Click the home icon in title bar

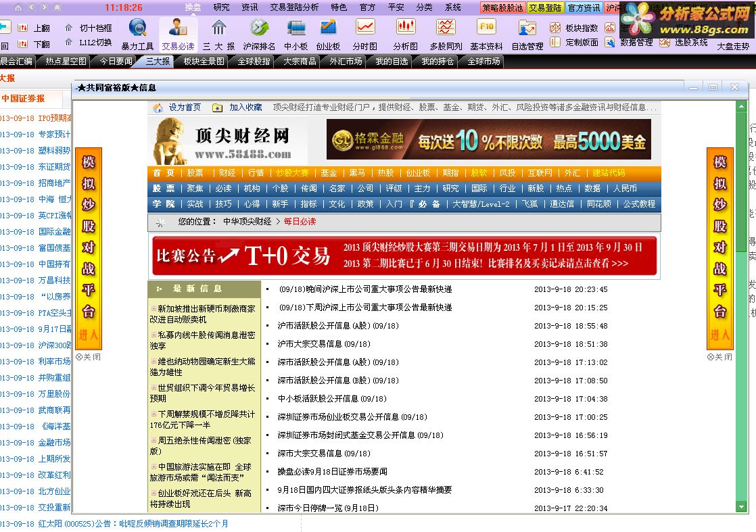pyautogui.click(x=18, y=7)
